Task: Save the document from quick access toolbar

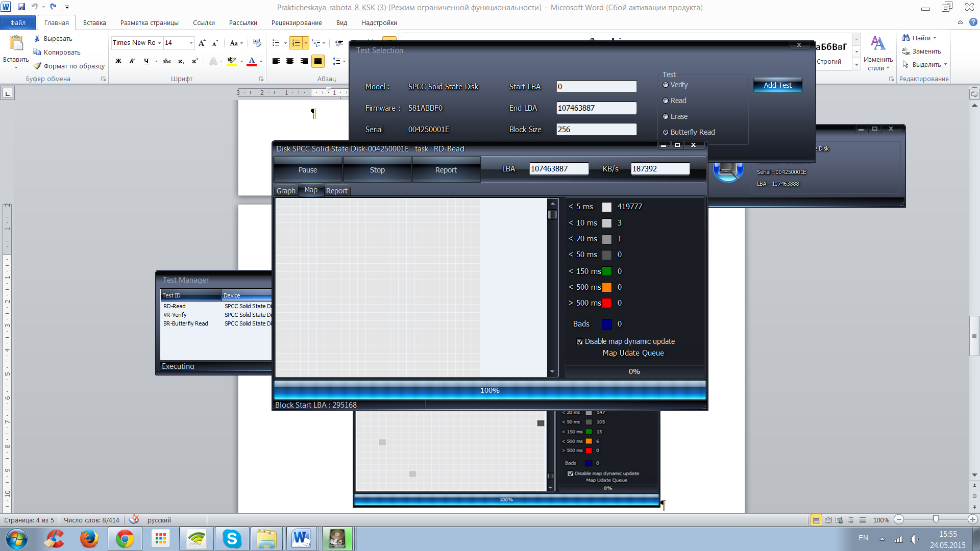Action: pyautogui.click(x=21, y=7)
